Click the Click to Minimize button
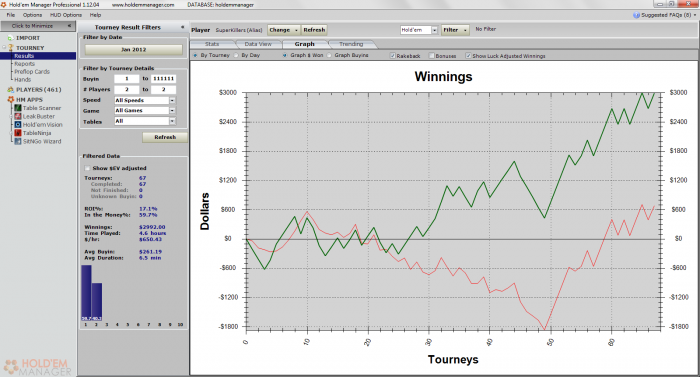The width and height of the screenshot is (700, 377). point(38,26)
